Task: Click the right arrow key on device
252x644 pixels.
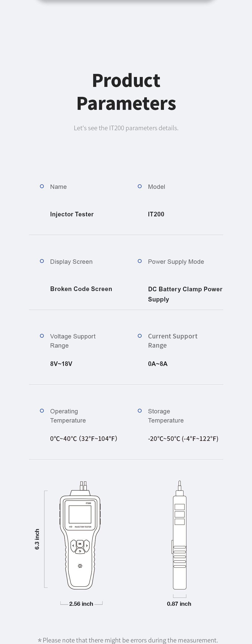Action: click(x=87, y=546)
